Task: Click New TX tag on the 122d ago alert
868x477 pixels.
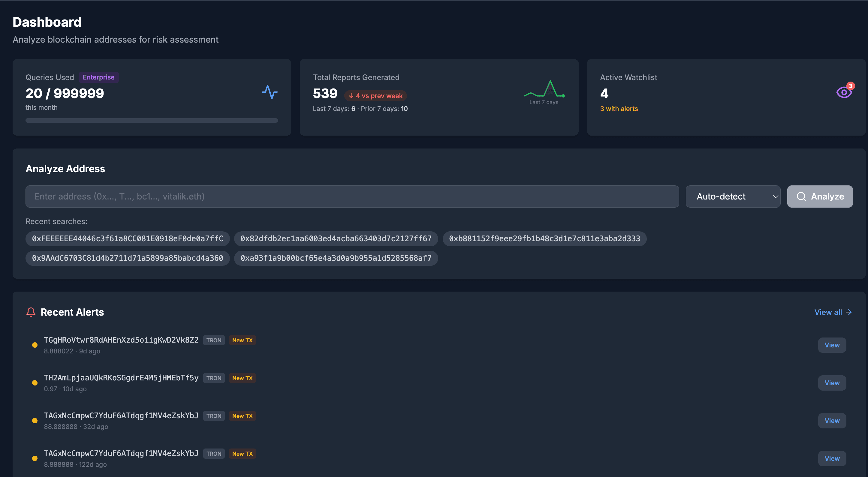Action: [242, 453]
